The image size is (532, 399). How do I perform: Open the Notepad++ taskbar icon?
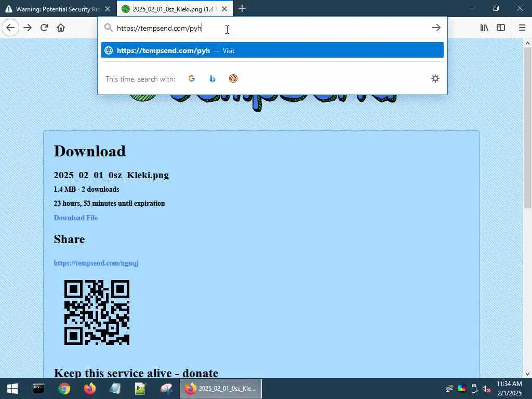click(140, 389)
